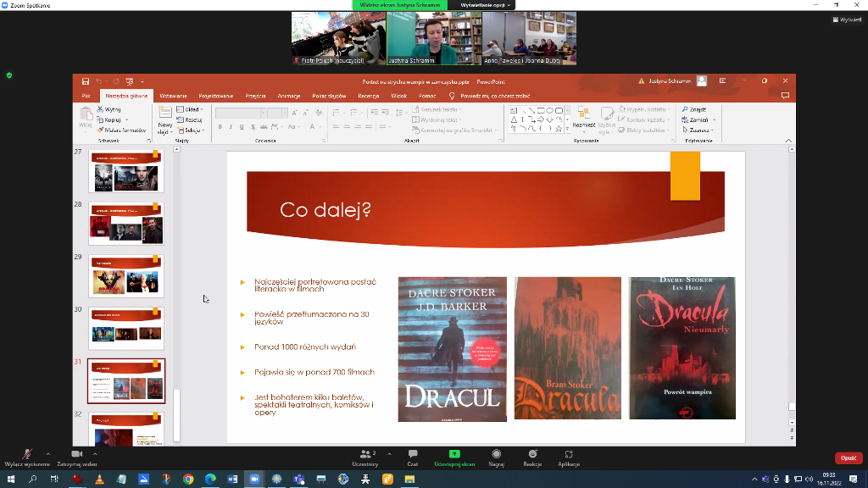Toggle microphone with Wyłącz wyciszenie
This screenshot has height=488, width=868.
26,454
